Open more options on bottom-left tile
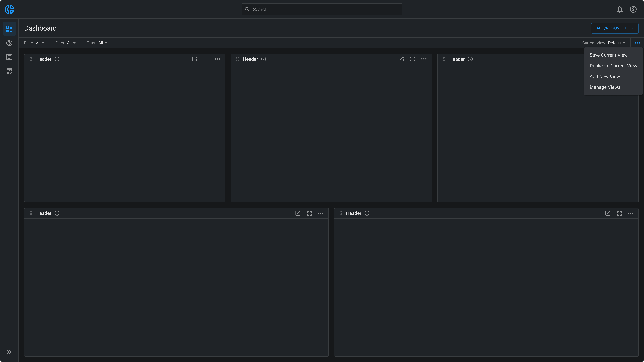The height and width of the screenshot is (362, 644). [320, 213]
